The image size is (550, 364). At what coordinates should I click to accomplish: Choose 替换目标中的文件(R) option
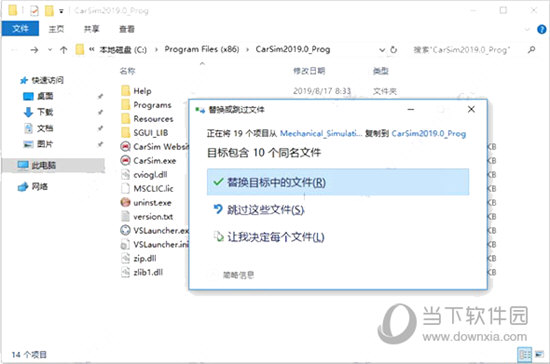(338, 182)
